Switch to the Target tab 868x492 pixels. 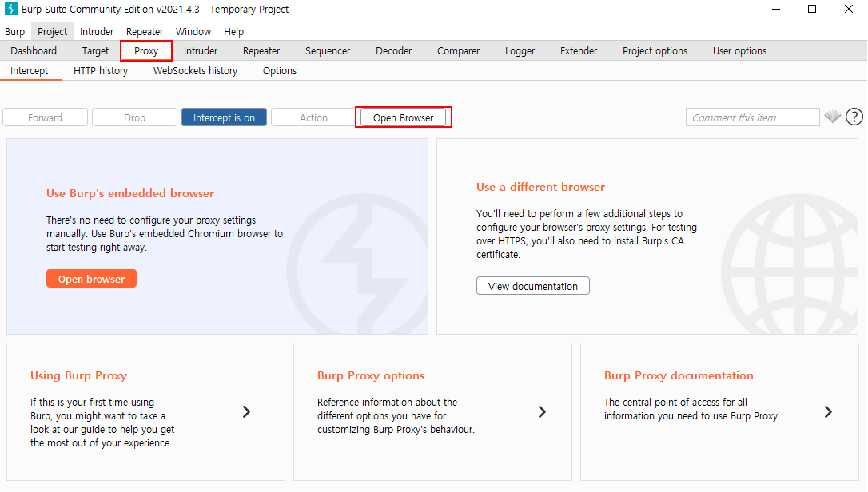pos(95,51)
